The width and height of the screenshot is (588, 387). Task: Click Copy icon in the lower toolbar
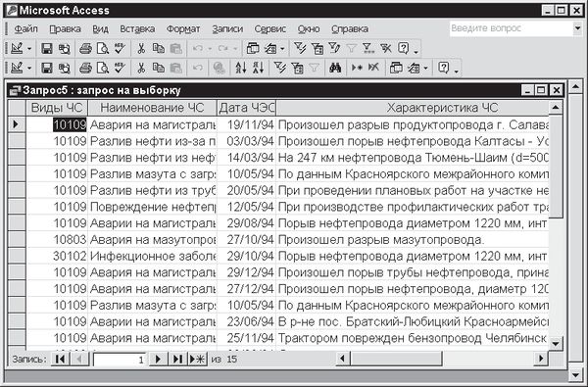[158, 68]
